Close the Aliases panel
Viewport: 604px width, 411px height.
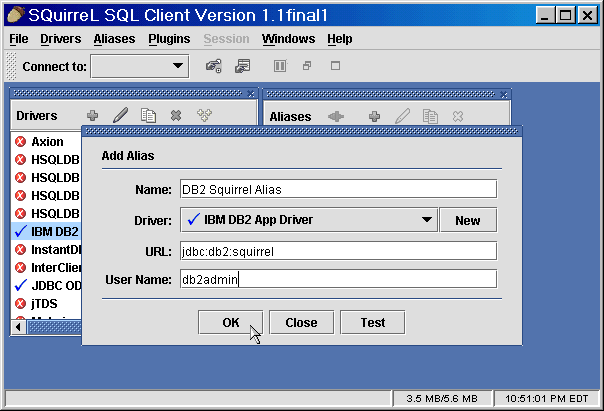coord(504,94)
